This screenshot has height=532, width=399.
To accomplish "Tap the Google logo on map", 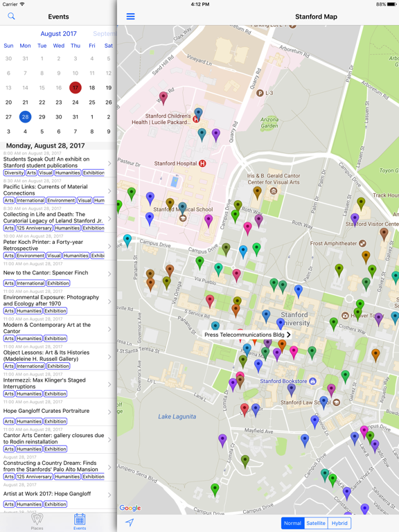I will [x=130, y=508].
